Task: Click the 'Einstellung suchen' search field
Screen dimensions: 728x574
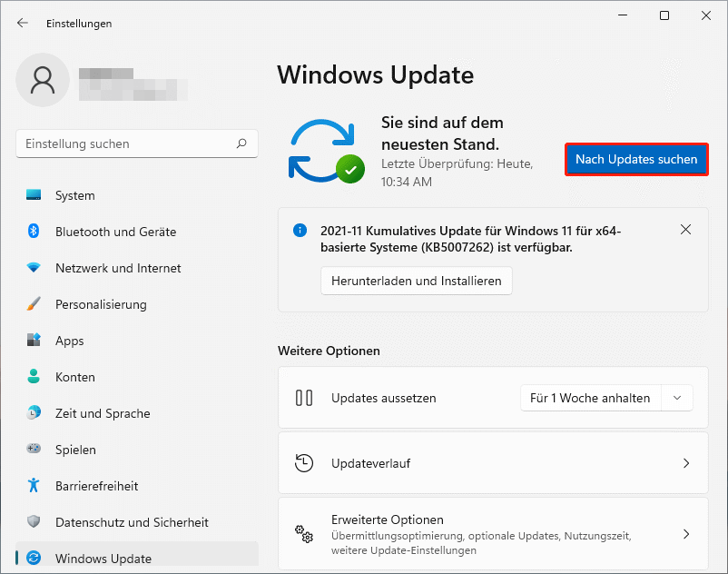Action: pos(136,143)
